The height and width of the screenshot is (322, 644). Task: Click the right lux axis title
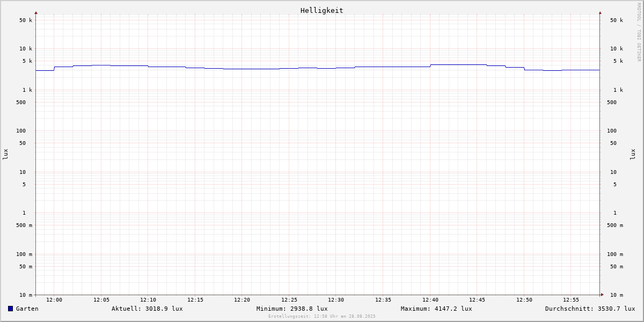point(633,154)
